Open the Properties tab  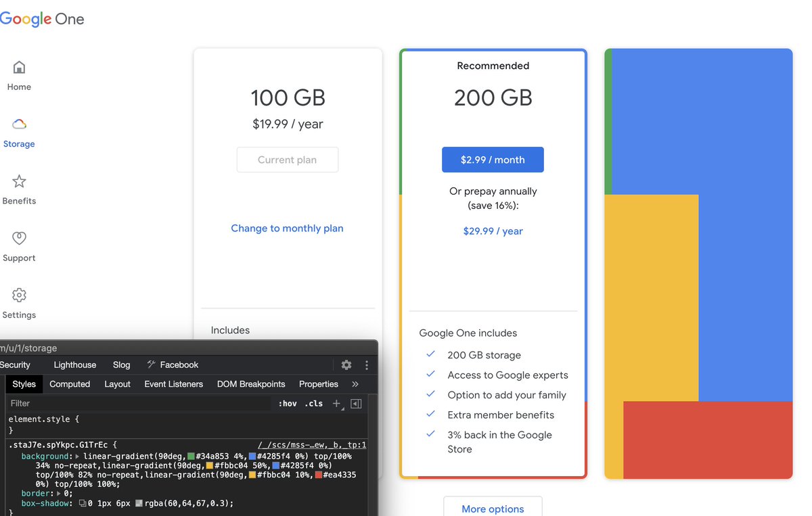[x=318, y=383]
